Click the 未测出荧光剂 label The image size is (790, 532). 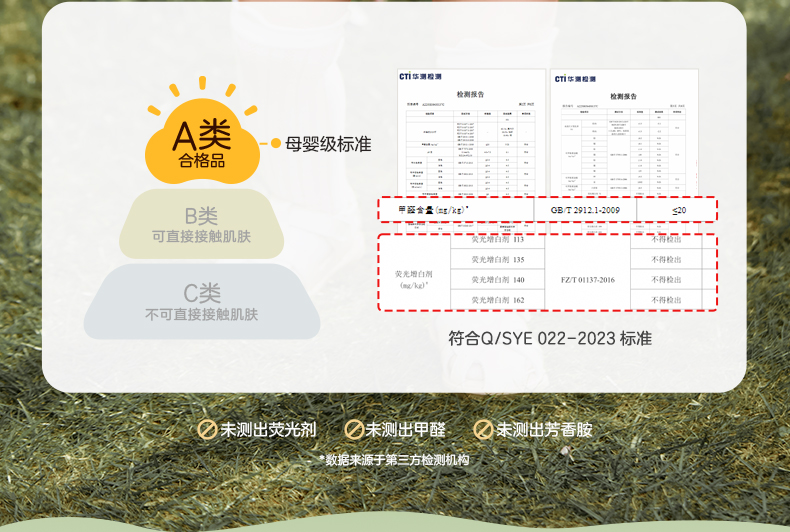click(x=269, y=430)
